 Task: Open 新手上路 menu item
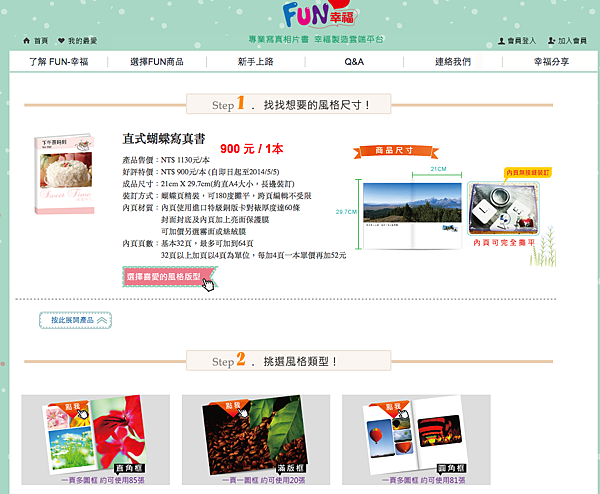(256, 62)
